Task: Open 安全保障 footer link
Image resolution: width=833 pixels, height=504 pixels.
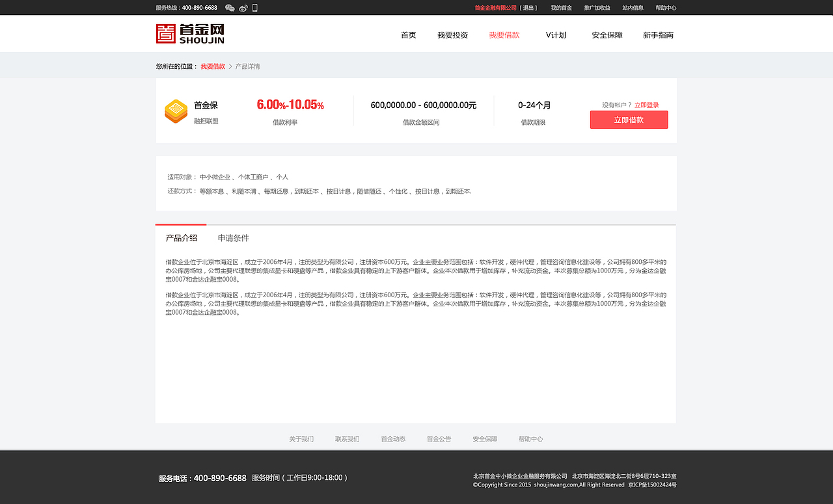Action: 485,439
